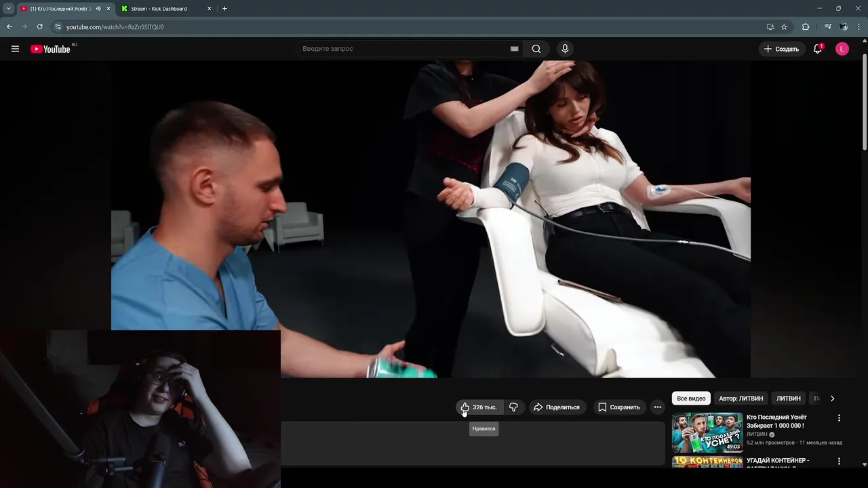Open the on-screen keyboard icon in search
The height and width of the screenshot is (488, 868).
click(514, 49)
